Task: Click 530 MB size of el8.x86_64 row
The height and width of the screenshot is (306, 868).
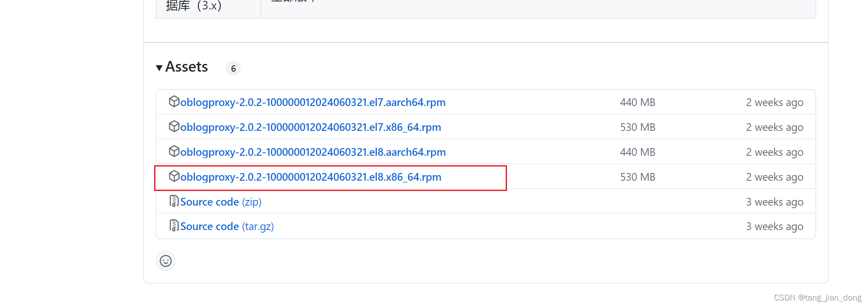Action: click(x=637, y=177)
